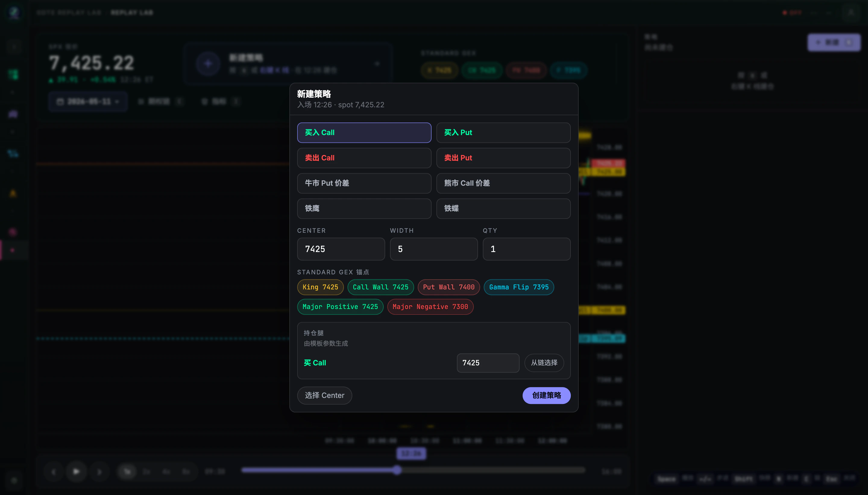Viewport: 868px width, 495px height.
Task: Click the play button in the replay bar
Action: (77, 471)
